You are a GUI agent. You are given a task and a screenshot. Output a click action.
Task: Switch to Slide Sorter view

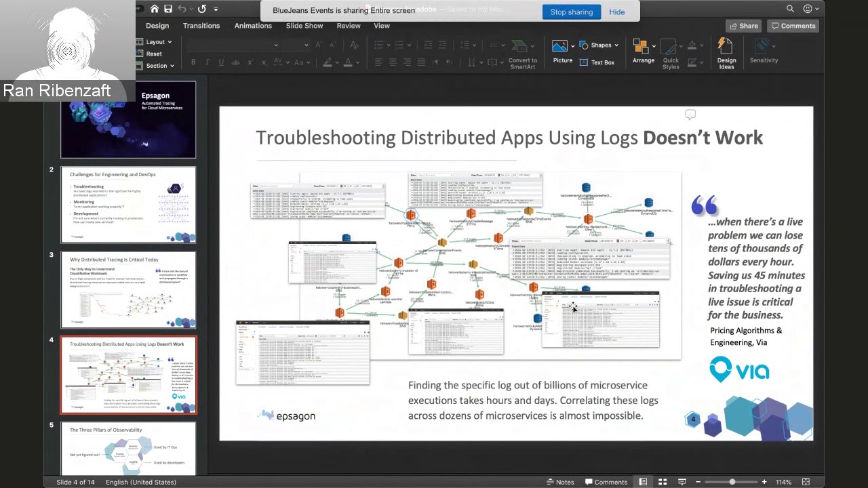point(663,482)
